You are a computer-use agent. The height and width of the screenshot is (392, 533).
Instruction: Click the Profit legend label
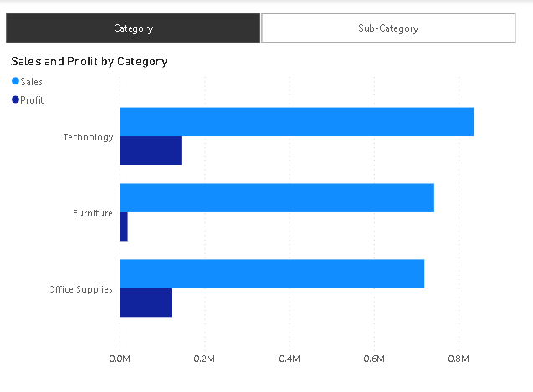pos(33,100)
